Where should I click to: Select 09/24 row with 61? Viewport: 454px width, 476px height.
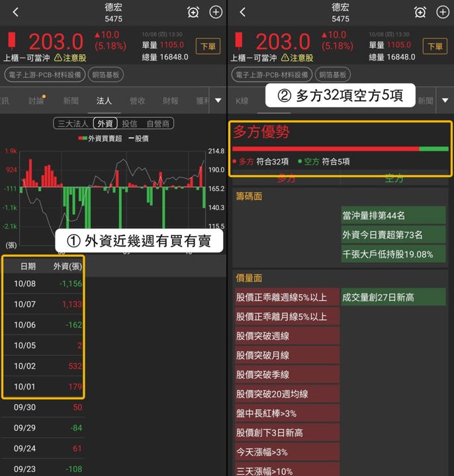click(44, 449)
